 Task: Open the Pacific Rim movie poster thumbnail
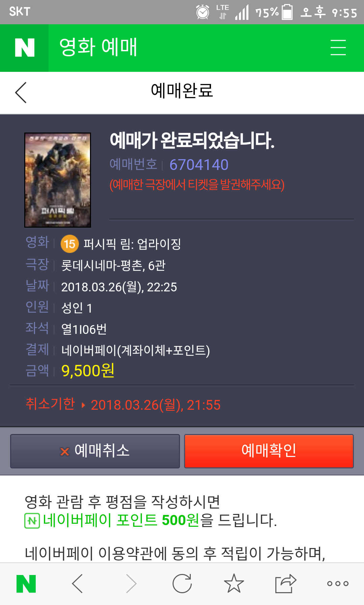(x=58, y=180)
